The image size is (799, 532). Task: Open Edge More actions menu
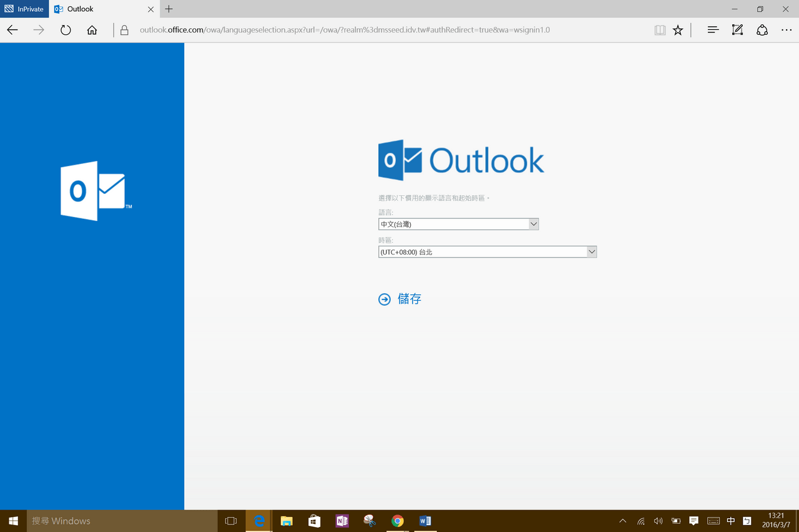787,30
